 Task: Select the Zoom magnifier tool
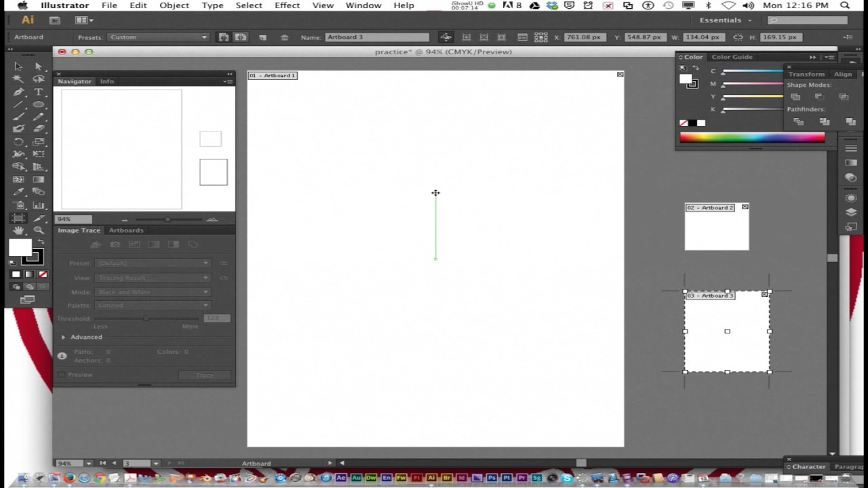coord(39,230)
